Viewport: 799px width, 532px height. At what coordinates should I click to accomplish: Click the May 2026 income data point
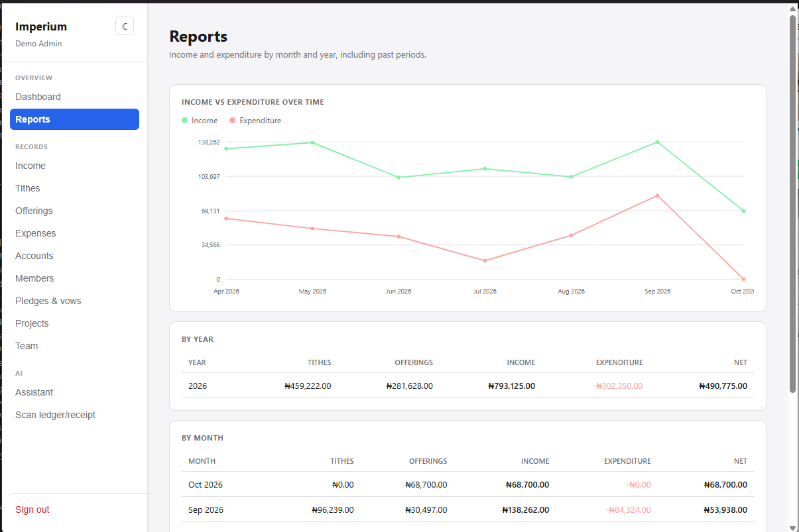312,142
